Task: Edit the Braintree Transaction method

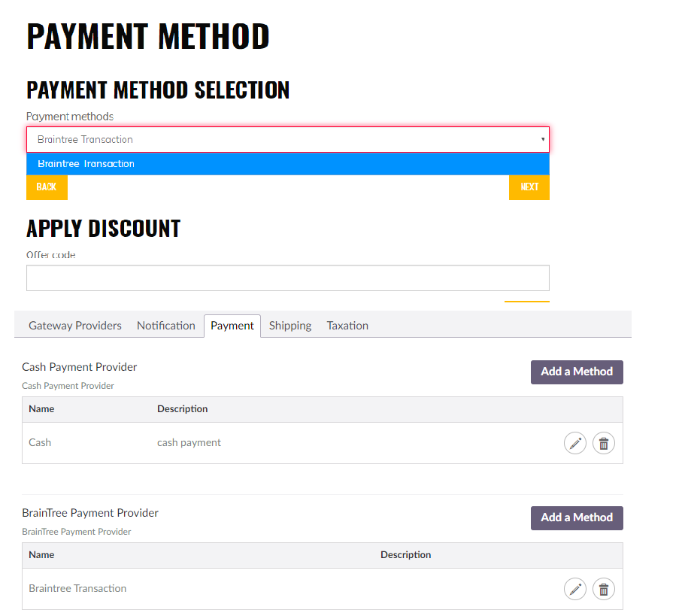Action: [575, 589]
